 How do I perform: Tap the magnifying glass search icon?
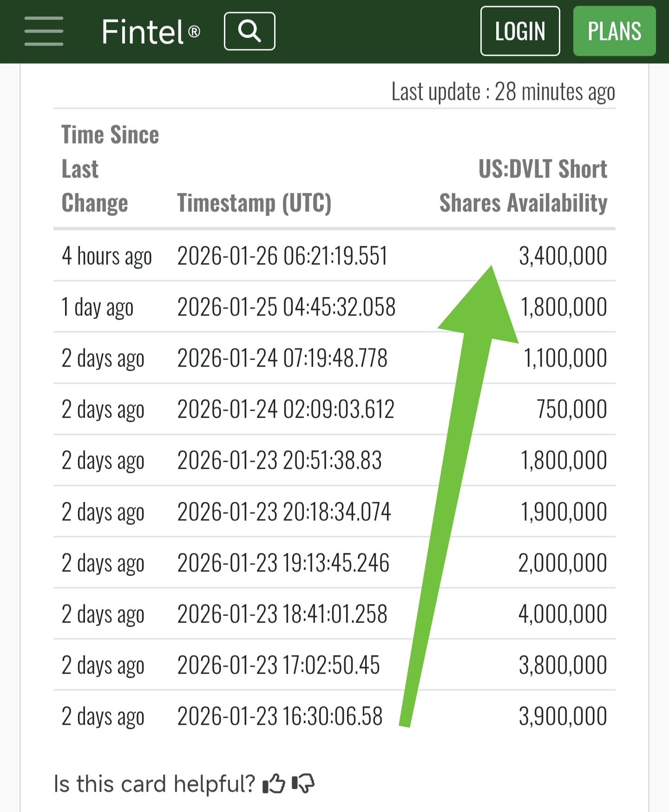pyautogui.click(x=249, y=31)
